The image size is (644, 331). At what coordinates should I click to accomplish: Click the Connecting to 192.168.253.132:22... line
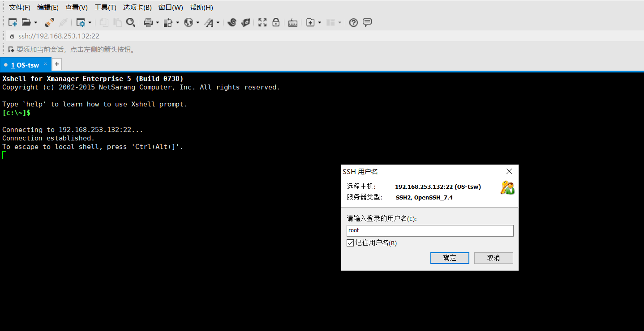tap(73, 130)
